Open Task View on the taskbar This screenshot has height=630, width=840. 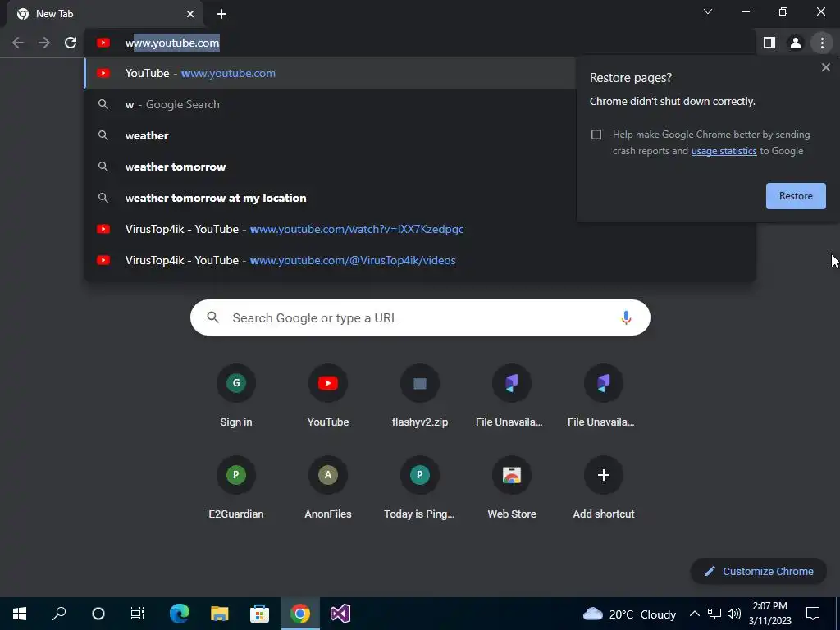coord(138,614)
